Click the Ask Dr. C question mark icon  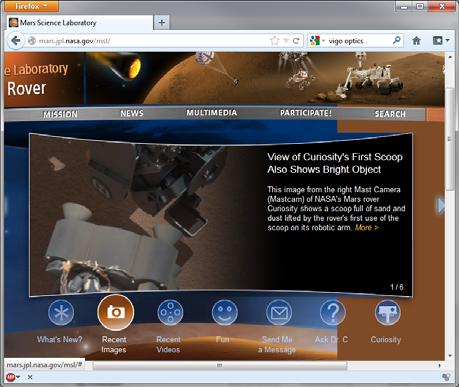tap(332, 313)
